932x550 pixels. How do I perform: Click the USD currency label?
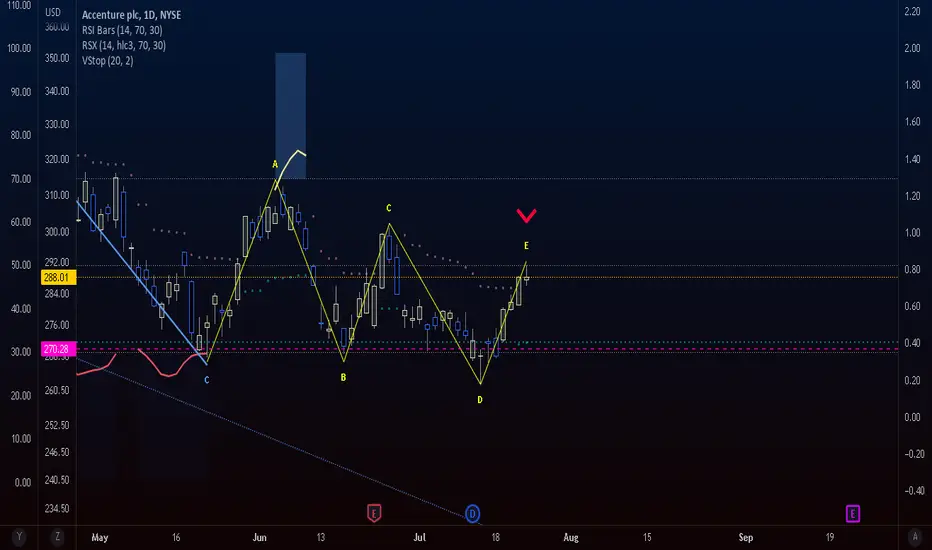pos(53,12)
